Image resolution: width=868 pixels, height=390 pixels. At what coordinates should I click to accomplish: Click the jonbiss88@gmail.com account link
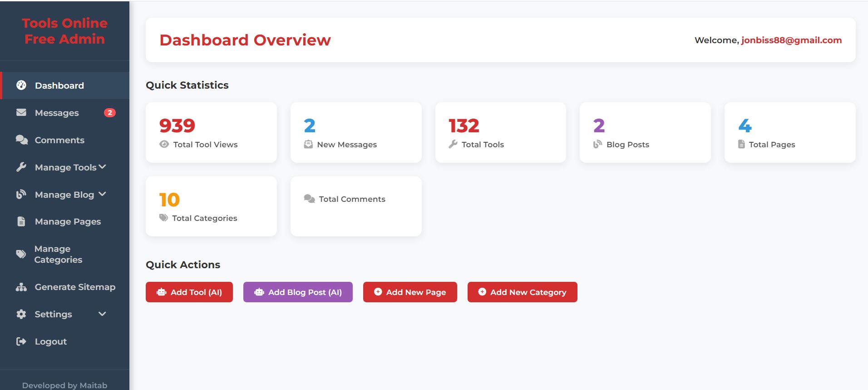coord(791,40)
